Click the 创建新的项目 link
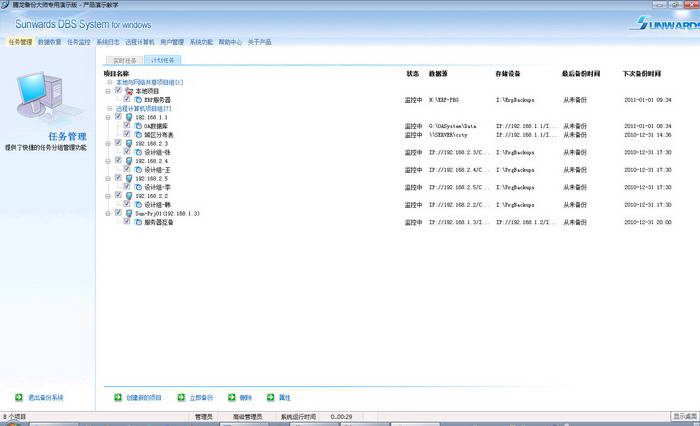 pyautogui.click(x=144, y=397)
